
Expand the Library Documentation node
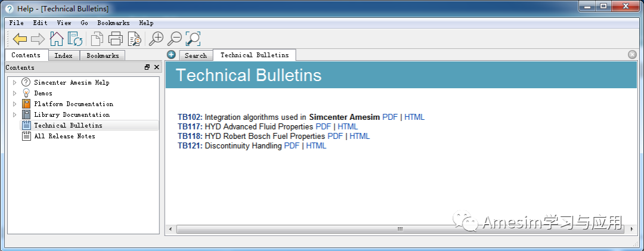point(15,114)
